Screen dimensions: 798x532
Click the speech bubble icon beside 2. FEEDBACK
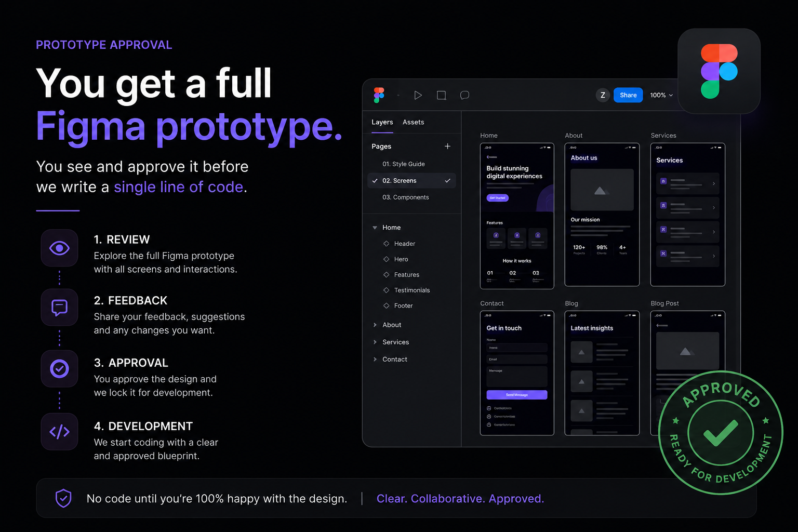pos(59,308)
